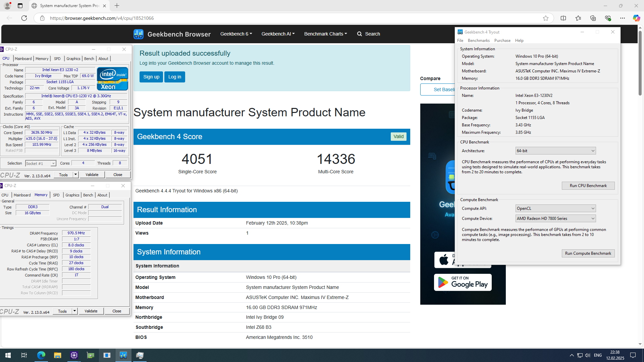Image resolution: width=644 pixels, height=362 pixels.
Task: Open the volume icon in system tray
Action: (588, 355)
